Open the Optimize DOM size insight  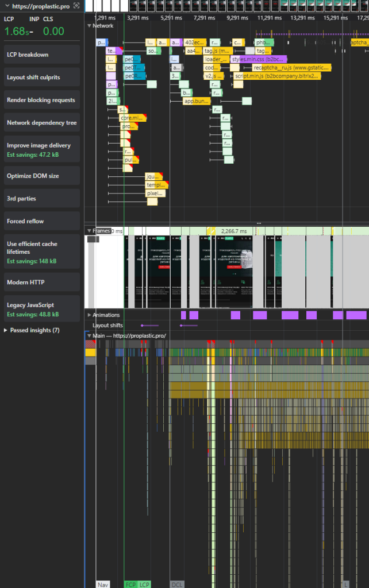(40, 176)
